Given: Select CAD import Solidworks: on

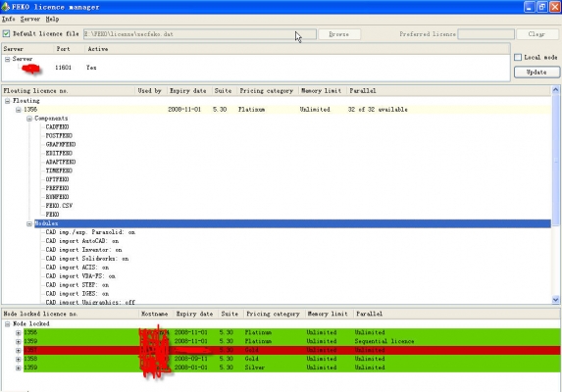Looking at the screenshot, I should pyautogui.click(x=87, y=259).
